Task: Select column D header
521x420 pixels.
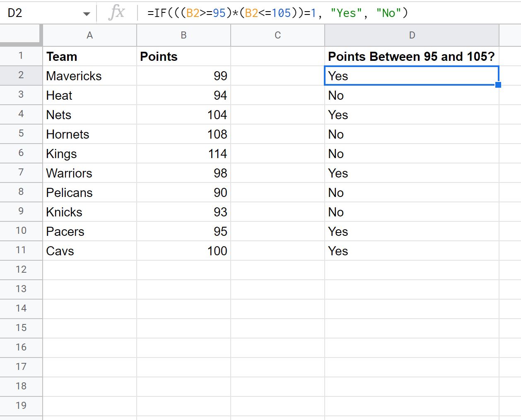Action: [412, 35]
